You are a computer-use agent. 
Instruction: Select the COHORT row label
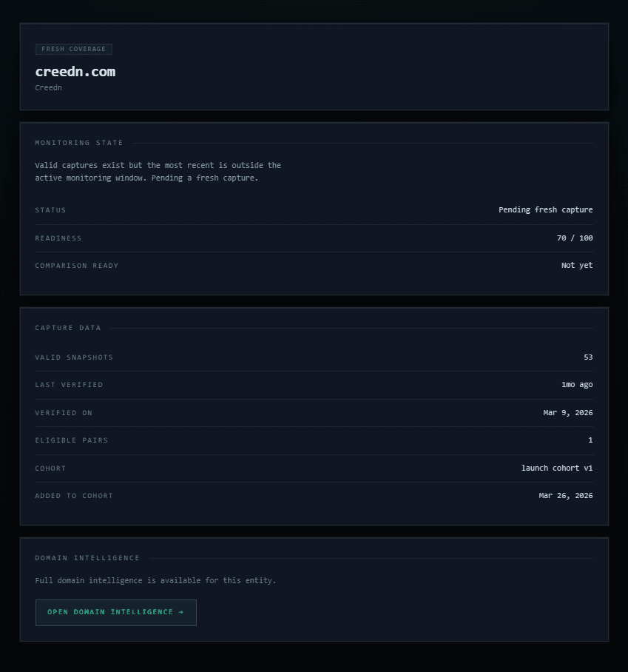click(50, 468)
